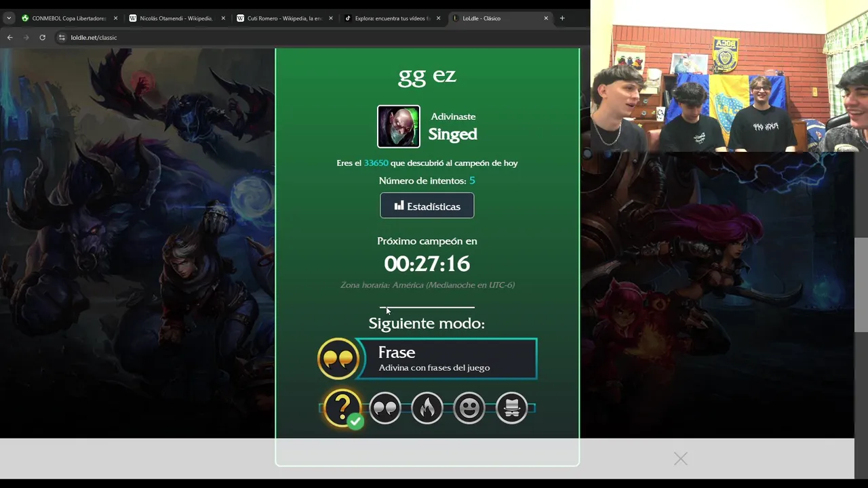868x488 pixels.
Task: Switch to CONMEBOL Copa Libertadores tab
Action: coord(70,18)
